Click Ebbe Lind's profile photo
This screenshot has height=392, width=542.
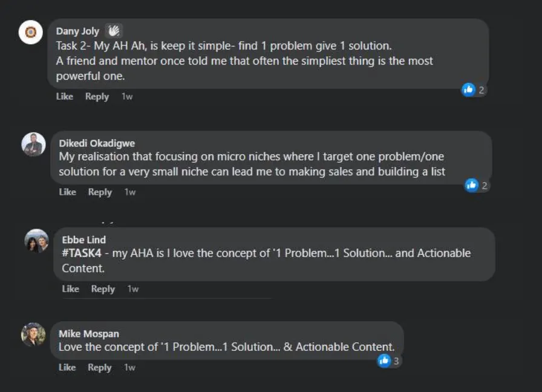click(37, 241)
